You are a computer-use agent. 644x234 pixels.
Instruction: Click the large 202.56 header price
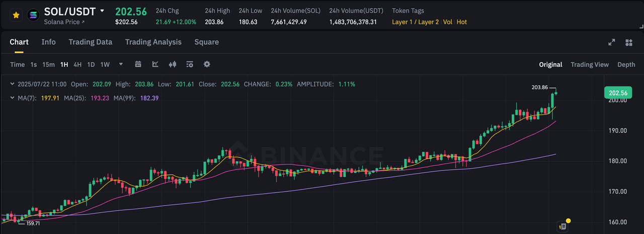tap(131, 12)
